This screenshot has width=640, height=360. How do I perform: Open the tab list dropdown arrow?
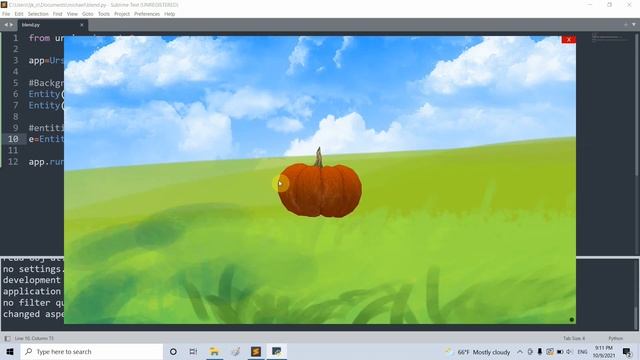point(633,24)
